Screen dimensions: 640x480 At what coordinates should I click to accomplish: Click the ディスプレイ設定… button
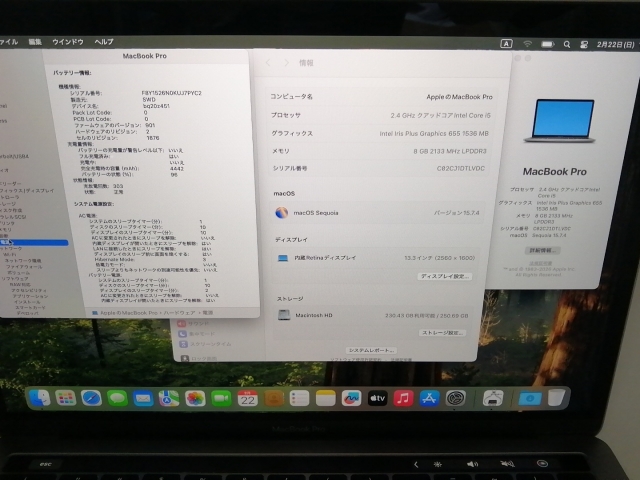point(445,276)
